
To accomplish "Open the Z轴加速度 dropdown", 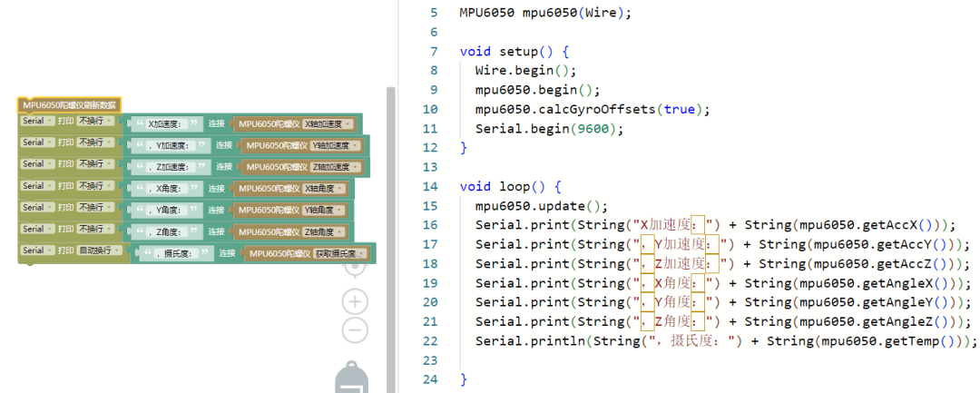I will pyautogui.click(x=336, y=167).
